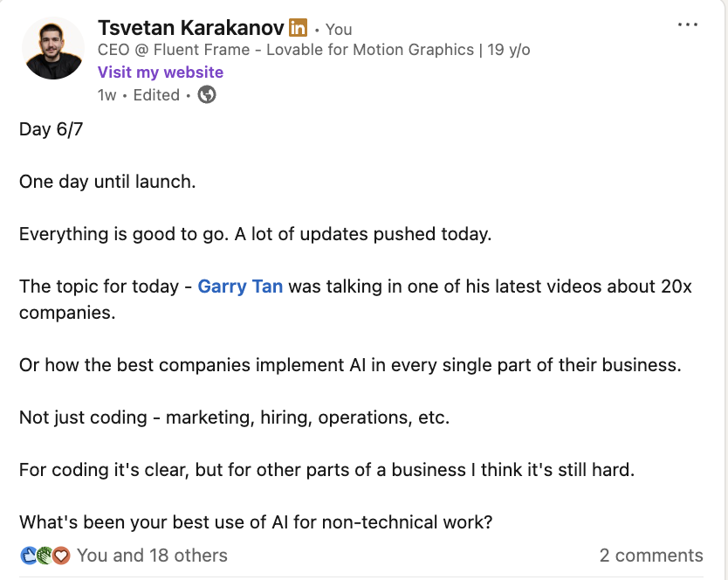The width and height of the screenshot is (728, 580).
Task: Click the "Not just coding" line of post
Action: point(234,418)
